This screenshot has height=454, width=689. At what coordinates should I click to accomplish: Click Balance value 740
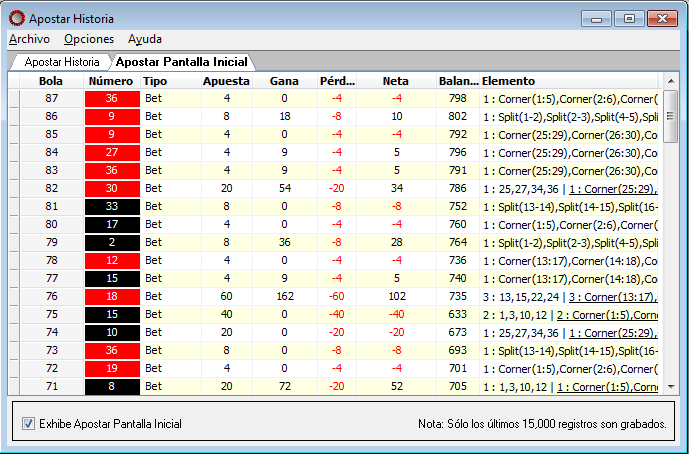point(458,278)
